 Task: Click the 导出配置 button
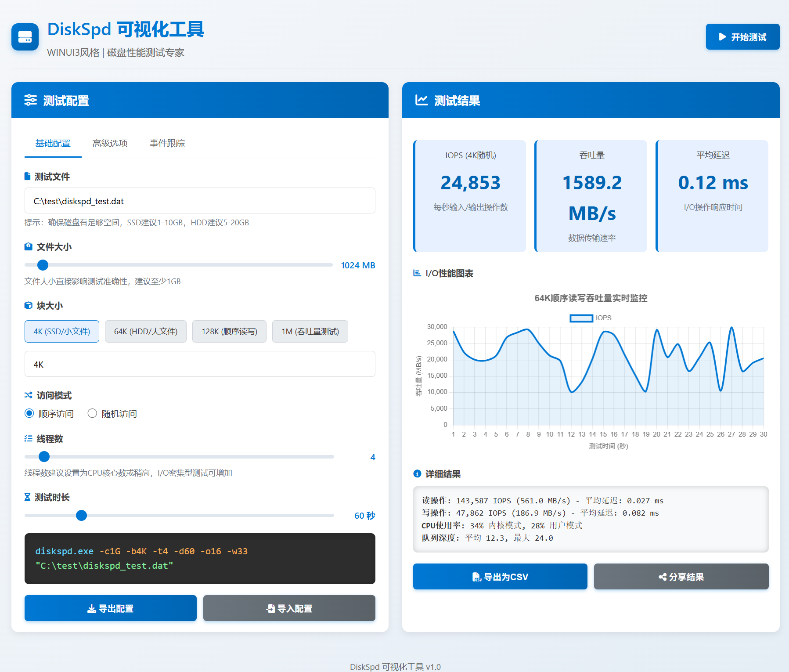pos(111,608)
